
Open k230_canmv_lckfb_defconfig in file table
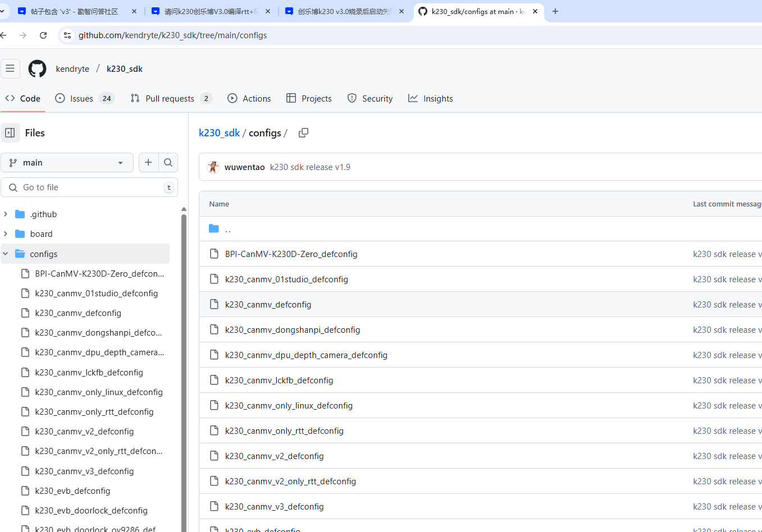(x=279, y=380)
